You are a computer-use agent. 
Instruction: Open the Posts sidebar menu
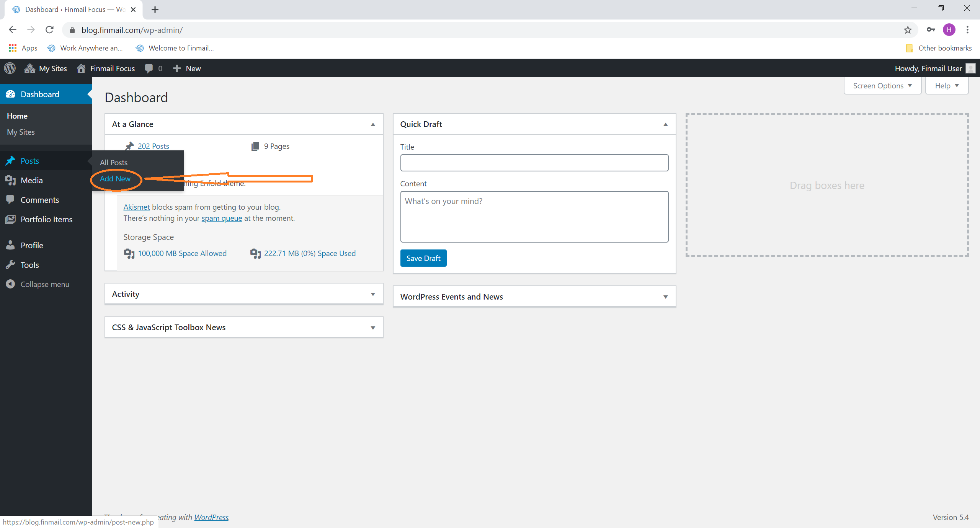(46, 161)
